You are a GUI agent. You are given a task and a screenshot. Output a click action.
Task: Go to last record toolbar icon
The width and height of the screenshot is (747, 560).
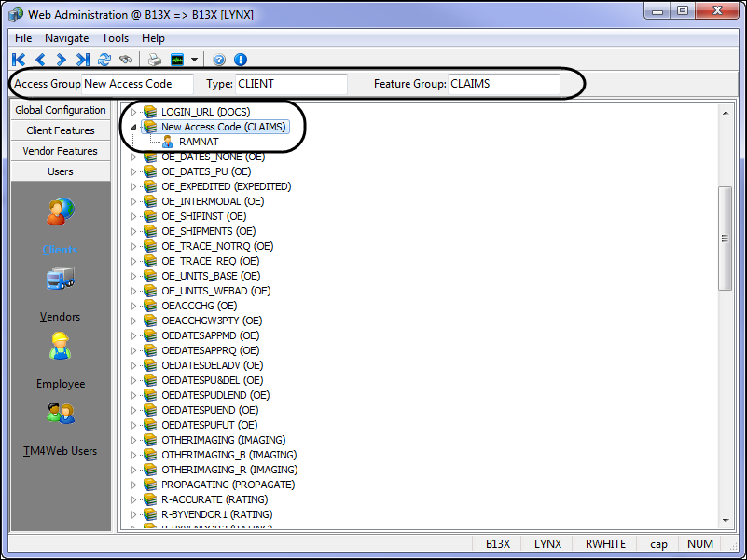point(83,60)
